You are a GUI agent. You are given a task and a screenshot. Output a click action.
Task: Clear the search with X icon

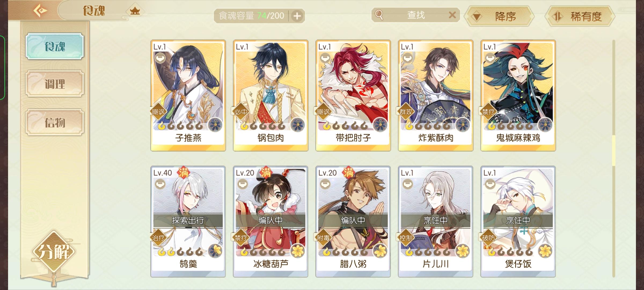click(452, 15)
